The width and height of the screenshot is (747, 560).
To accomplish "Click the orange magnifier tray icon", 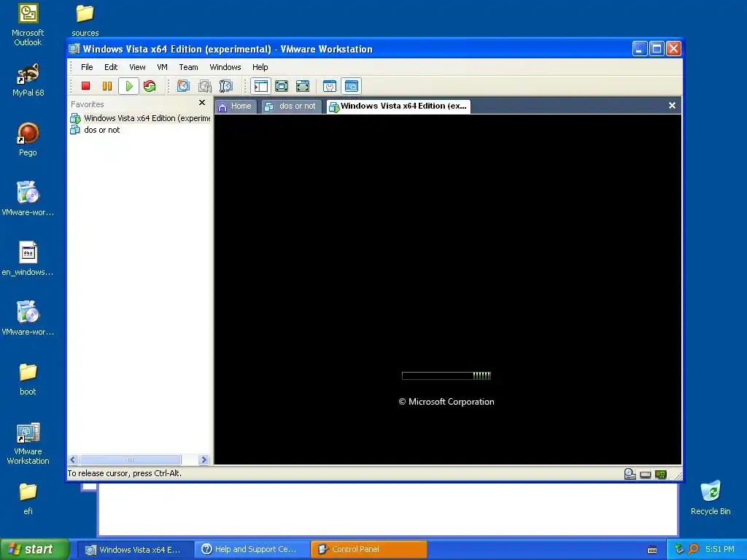I will click(x=693, y=549).
